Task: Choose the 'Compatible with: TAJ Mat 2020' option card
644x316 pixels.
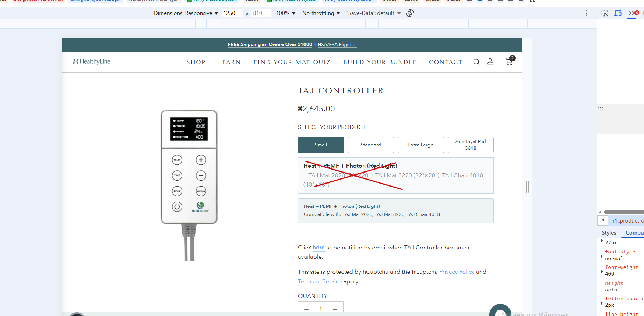Action: point(396,211)
